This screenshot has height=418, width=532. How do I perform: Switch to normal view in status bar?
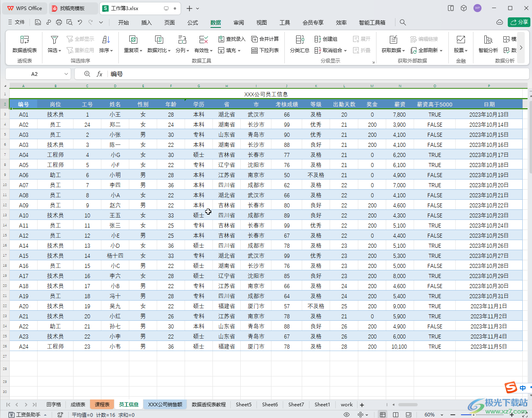383,414
